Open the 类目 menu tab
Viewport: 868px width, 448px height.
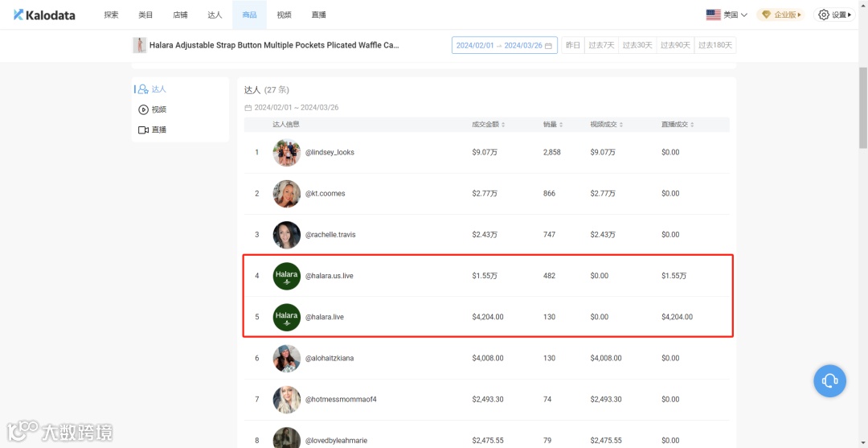pos(145,15)
